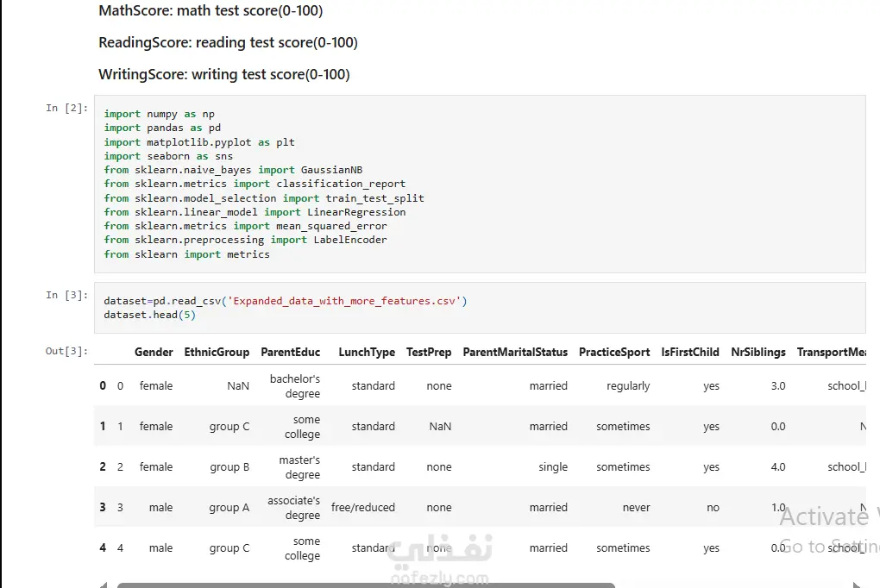Click the ParentEduc column header
The image size is (880, 588).
[290, 352]
